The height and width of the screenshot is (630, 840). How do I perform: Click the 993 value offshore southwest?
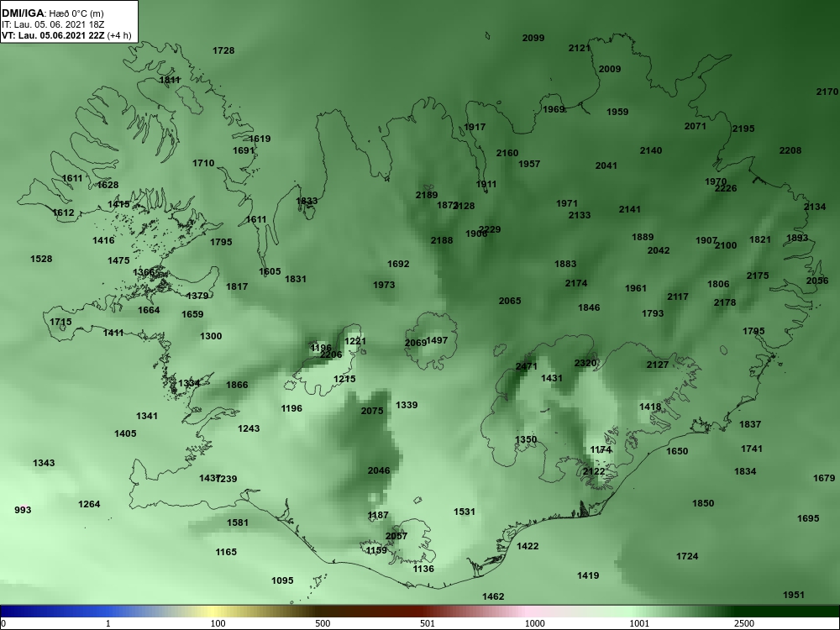[x=23, y=510]
